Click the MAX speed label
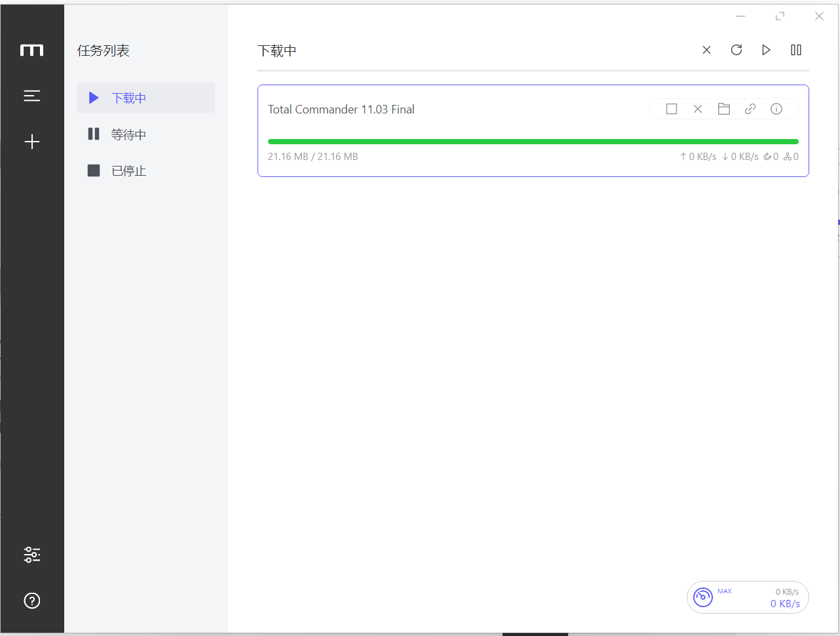Screen dimensions: 840x636 click(x=725, y=591)
